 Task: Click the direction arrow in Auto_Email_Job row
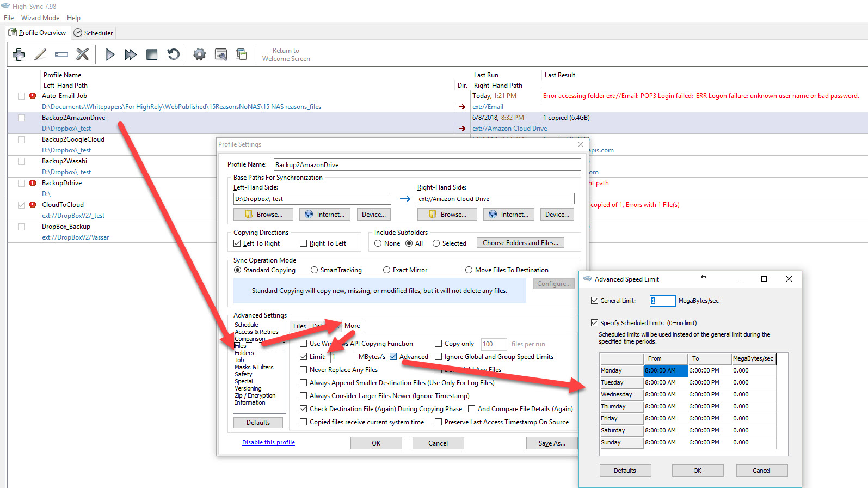coord(462,107)
